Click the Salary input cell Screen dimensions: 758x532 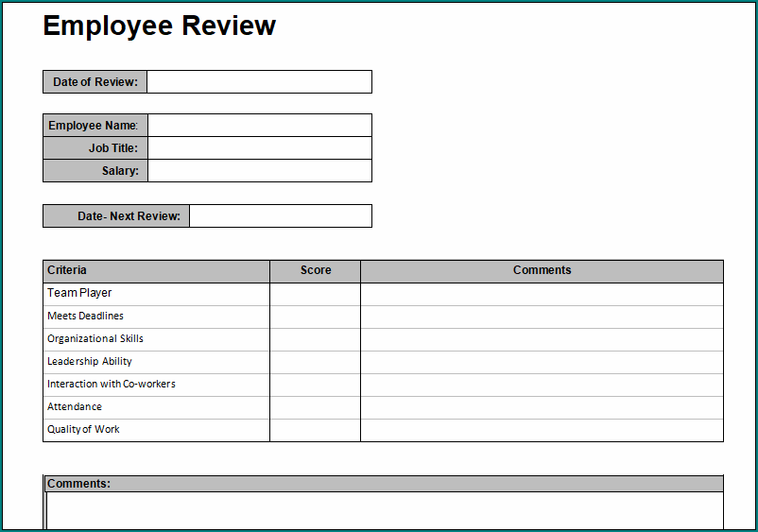(x=260, y=171)
